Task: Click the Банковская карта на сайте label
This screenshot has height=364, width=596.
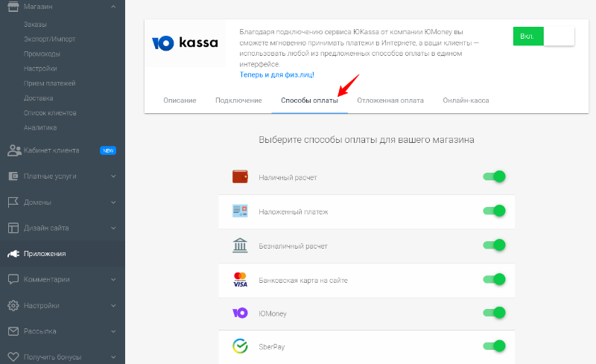Action: tap(303, 281)
